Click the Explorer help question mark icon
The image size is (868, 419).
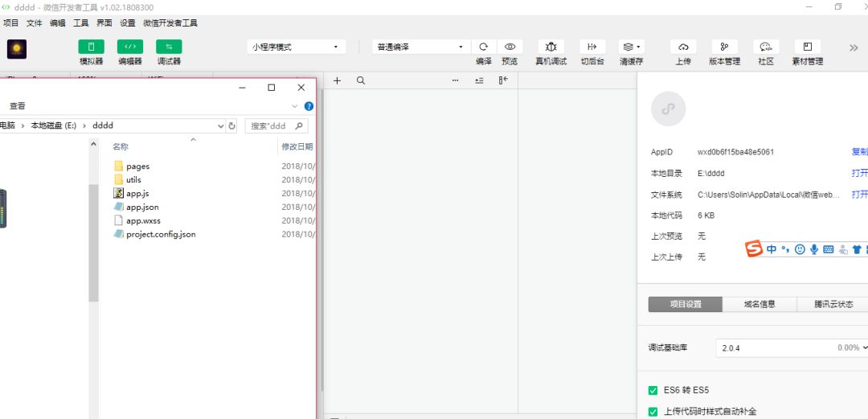309,106
